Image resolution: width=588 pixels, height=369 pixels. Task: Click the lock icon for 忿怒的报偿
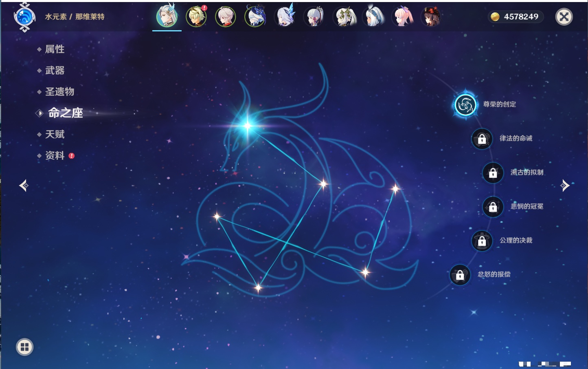(460, 275)
